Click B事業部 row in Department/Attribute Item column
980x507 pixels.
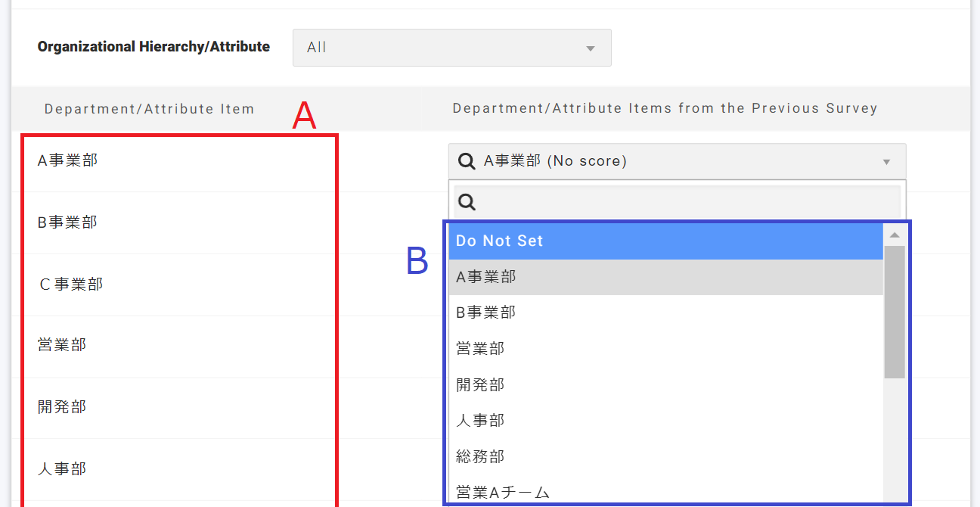pyautogui.click(x=67, y=222)
